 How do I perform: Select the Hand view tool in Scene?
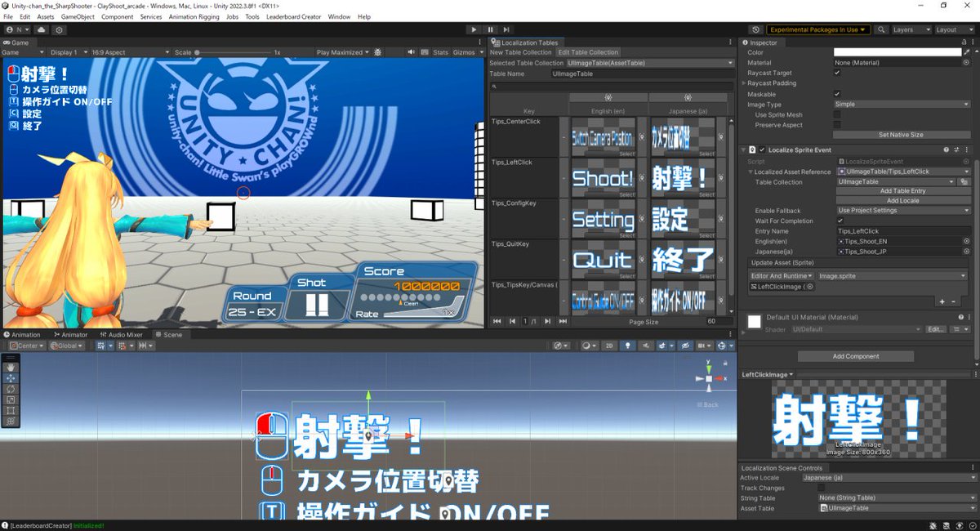[11, 368]
